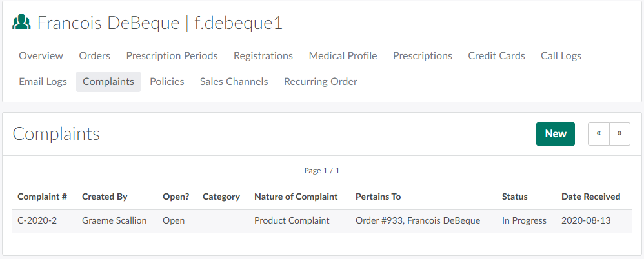Click the New complaint button
Viewport: 644px width, 259px height.
click(555, 134)
